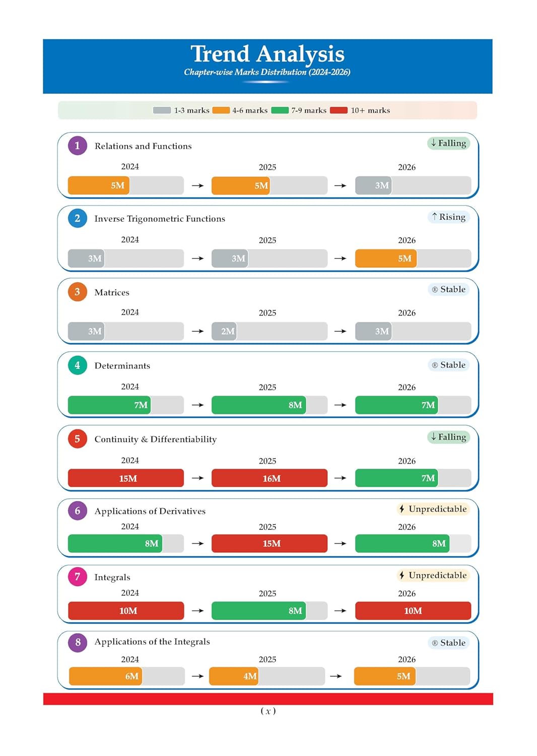
Task: Click the purple number 1 chapter badge
Action: tap(78, 146)
